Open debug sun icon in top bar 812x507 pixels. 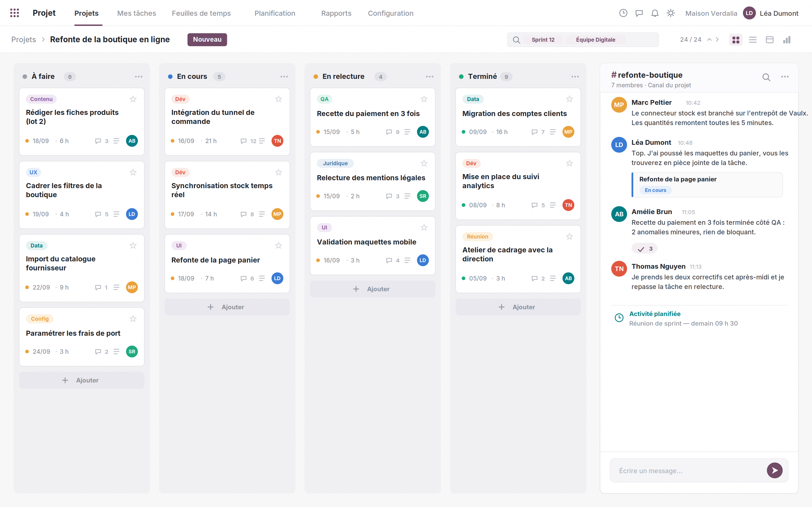pos(671,13)
